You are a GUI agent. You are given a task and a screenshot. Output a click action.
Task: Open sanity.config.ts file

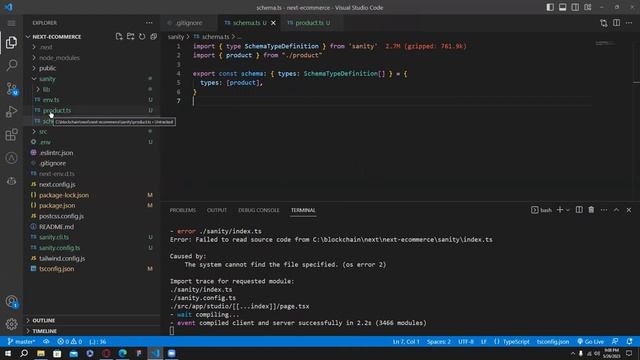tap(60, 248)
